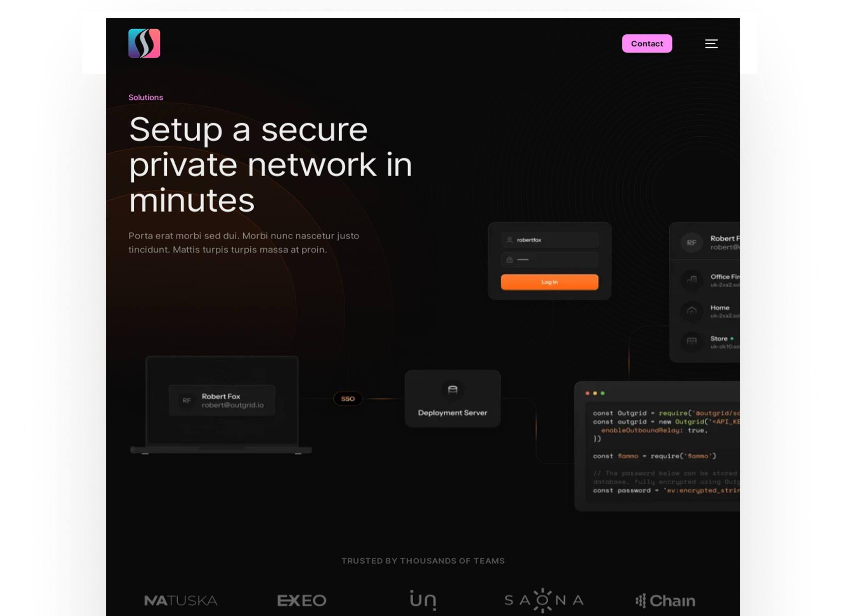
Task: Click the Chain trusted partner logo
Action: click(665, 600)
